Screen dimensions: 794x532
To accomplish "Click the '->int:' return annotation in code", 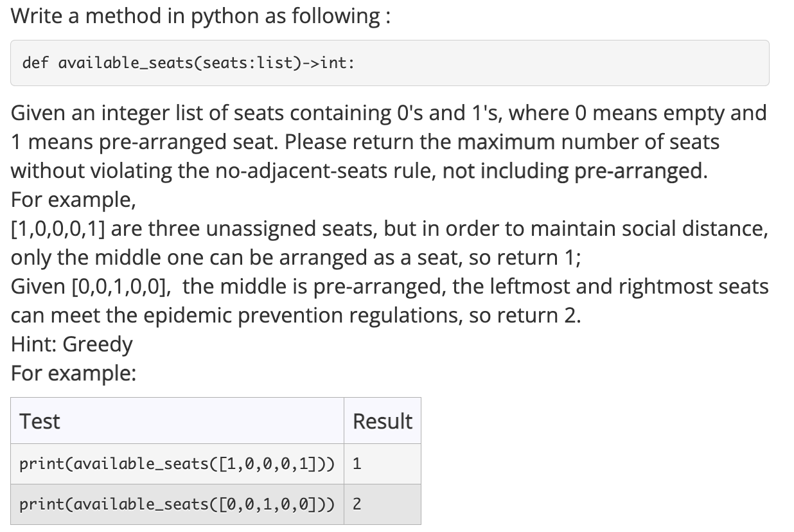I will coord(330,63).
